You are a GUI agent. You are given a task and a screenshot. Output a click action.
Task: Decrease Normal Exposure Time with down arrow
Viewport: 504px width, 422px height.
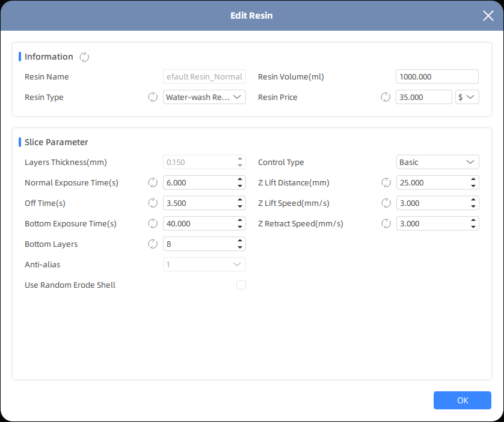click(x=240, y=186)
